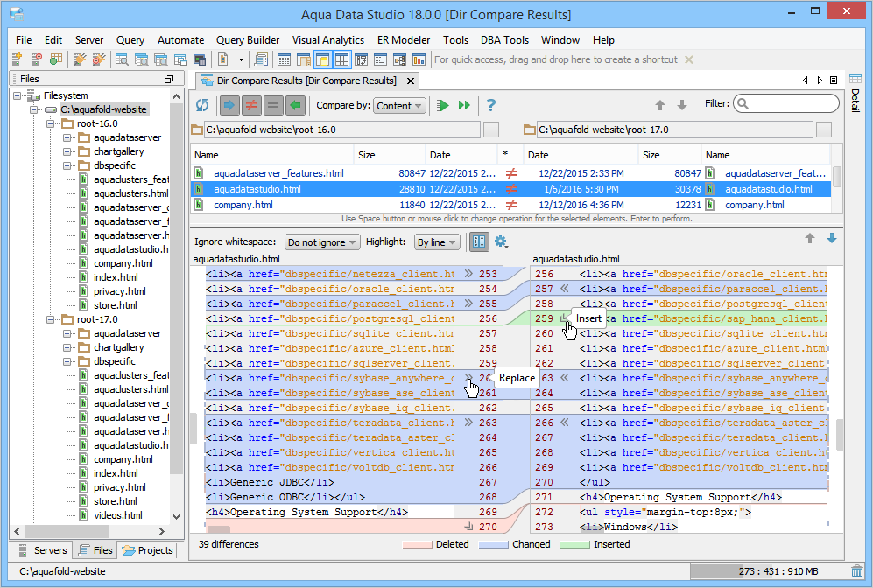873x588 pixels.
Task: Click the side-by-side view icon
Action: (479, 241)
